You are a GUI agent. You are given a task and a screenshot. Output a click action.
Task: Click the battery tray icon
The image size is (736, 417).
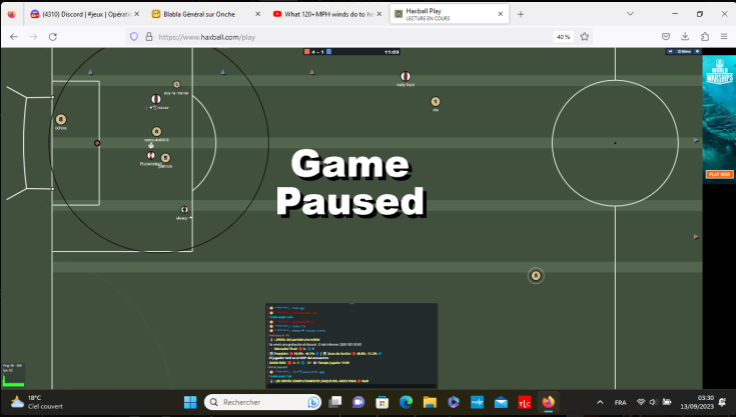click(x=667, y=402)
